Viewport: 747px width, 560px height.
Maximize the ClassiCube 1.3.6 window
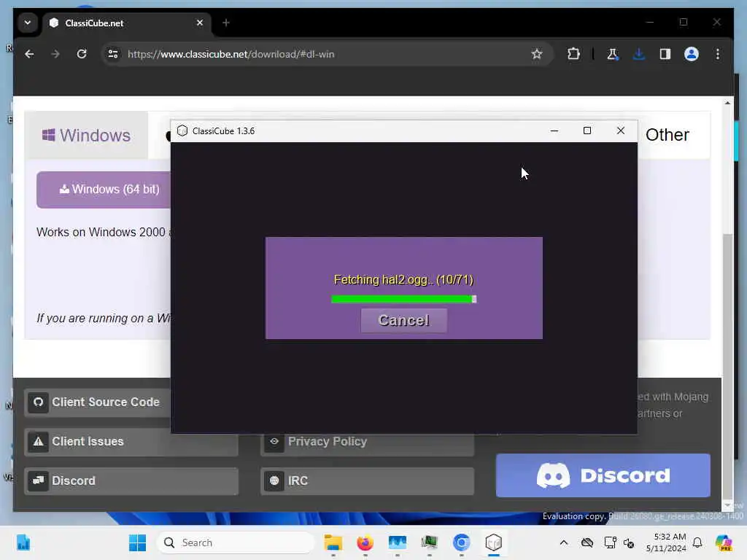587,131
